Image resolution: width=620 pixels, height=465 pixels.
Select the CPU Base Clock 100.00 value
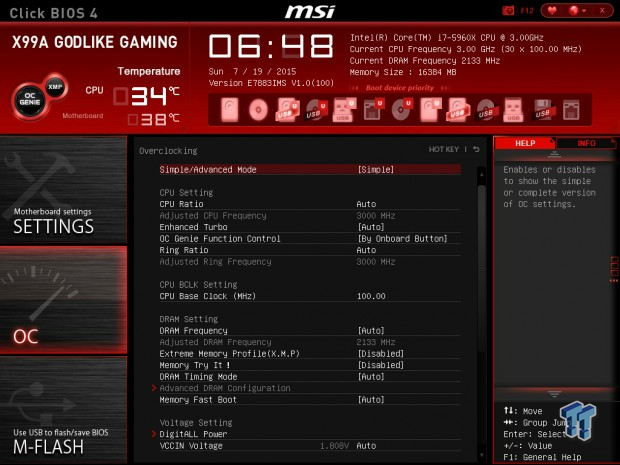[371, 296]
